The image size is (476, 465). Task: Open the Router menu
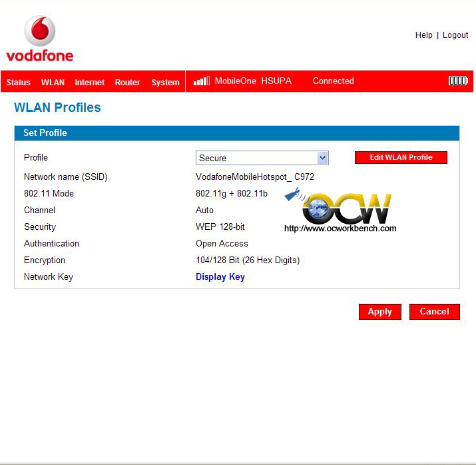click(x=128, y=83)
